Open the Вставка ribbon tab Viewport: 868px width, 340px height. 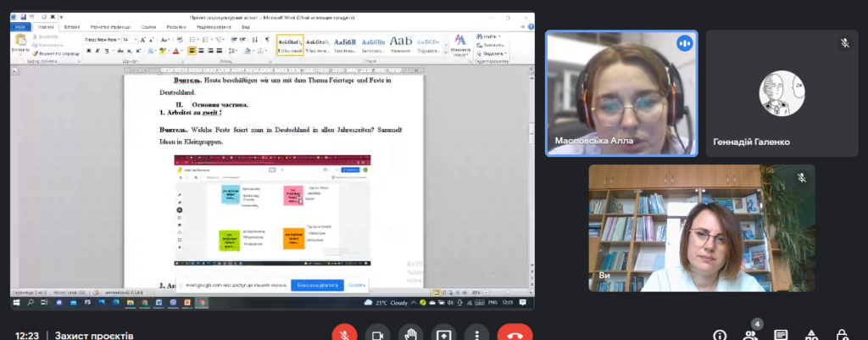75,27
